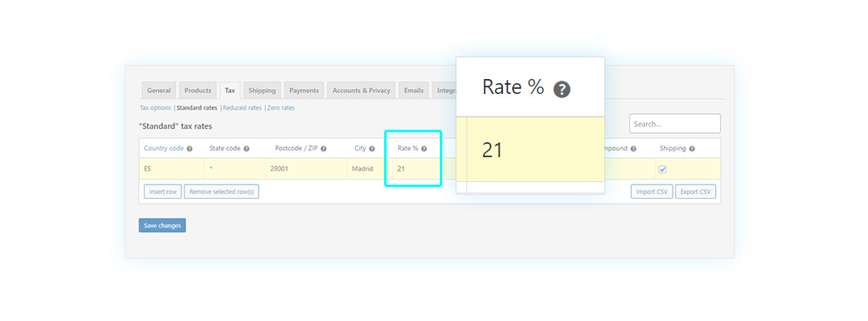Screen dimensions: 868x321
Task: Click the help icon beside City
Action: coord(372,149)
